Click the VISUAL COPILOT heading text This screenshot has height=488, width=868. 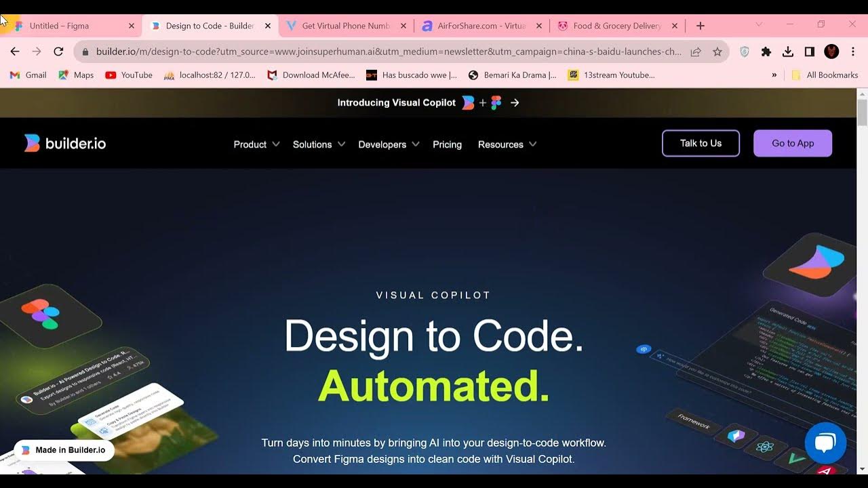(433, 296)
